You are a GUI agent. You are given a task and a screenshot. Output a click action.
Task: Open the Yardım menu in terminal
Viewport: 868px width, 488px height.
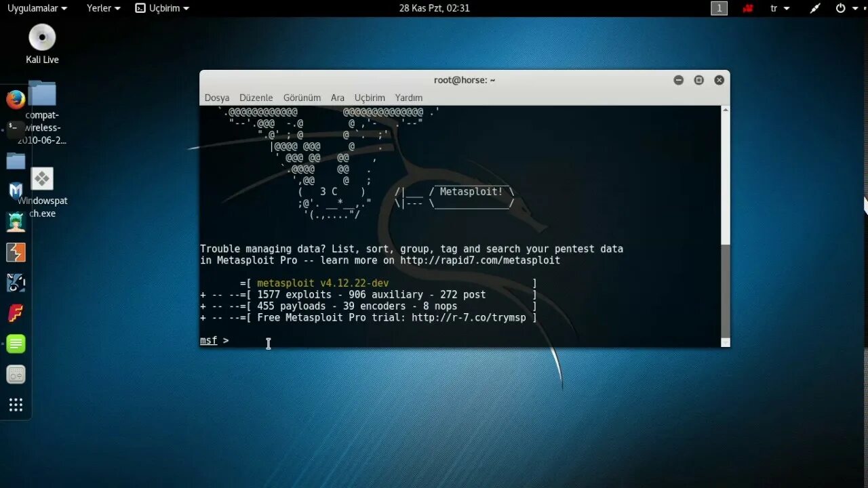pos(409,98)
